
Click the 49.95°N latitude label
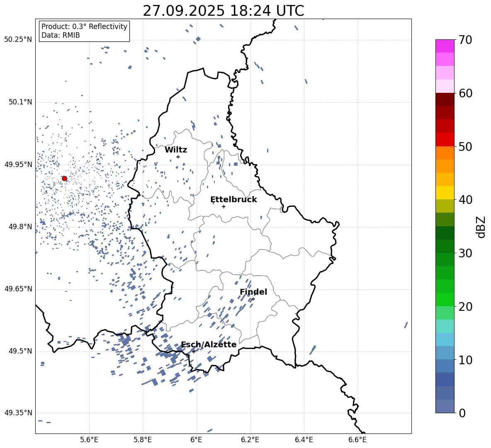click(18, 165)
